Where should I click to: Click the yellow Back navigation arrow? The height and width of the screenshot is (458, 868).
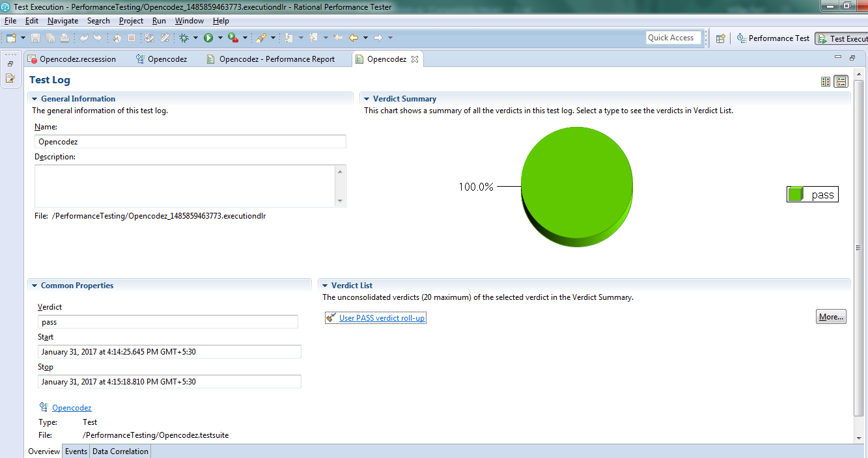tap(354, 38)
